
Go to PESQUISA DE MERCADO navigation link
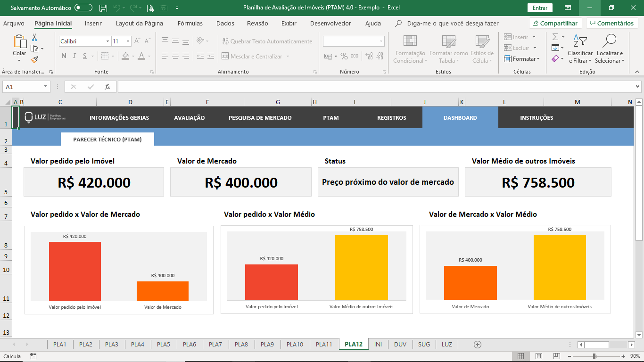click(260, 118)
